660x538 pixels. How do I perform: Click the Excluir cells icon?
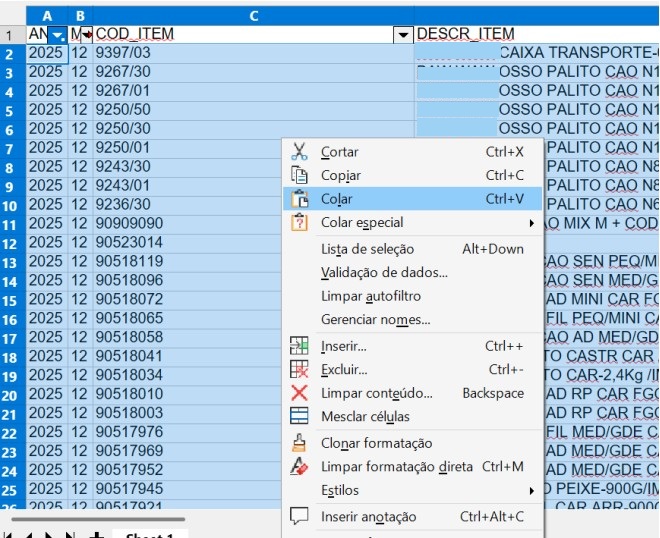click(x=299, y=370)
